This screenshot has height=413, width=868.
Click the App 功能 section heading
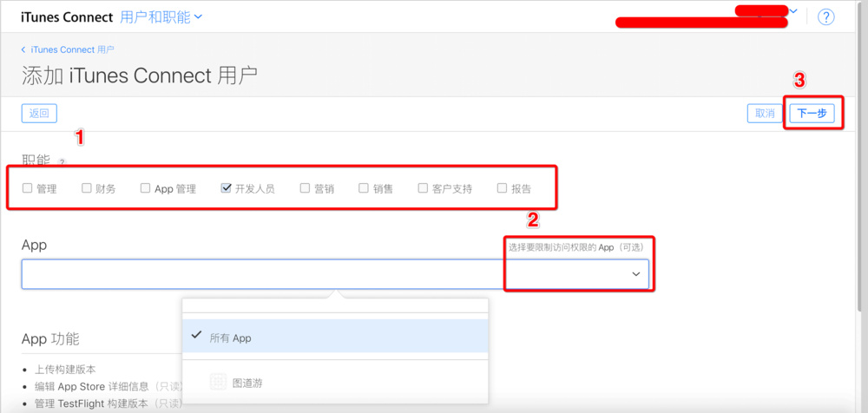(50, 338)
